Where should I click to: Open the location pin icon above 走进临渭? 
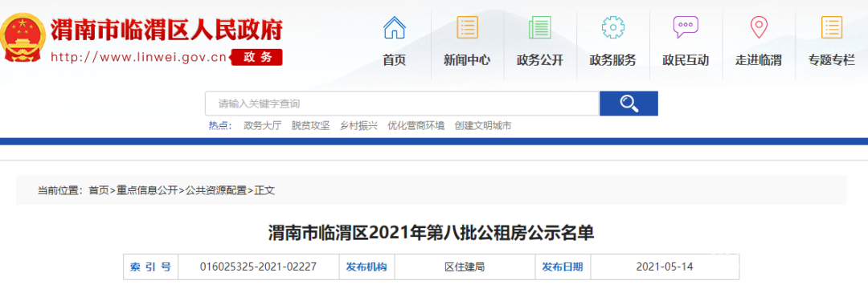pyautogui.click(x=758, y=27)
